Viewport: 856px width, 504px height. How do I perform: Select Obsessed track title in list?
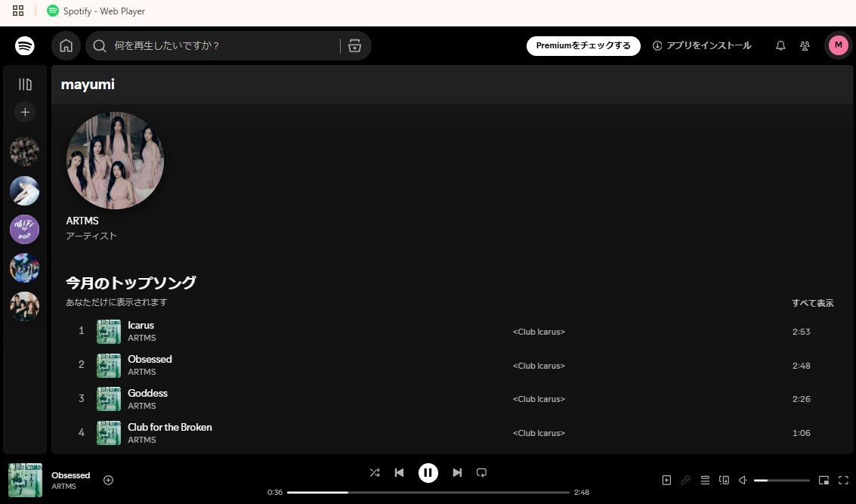coord(150,359)
